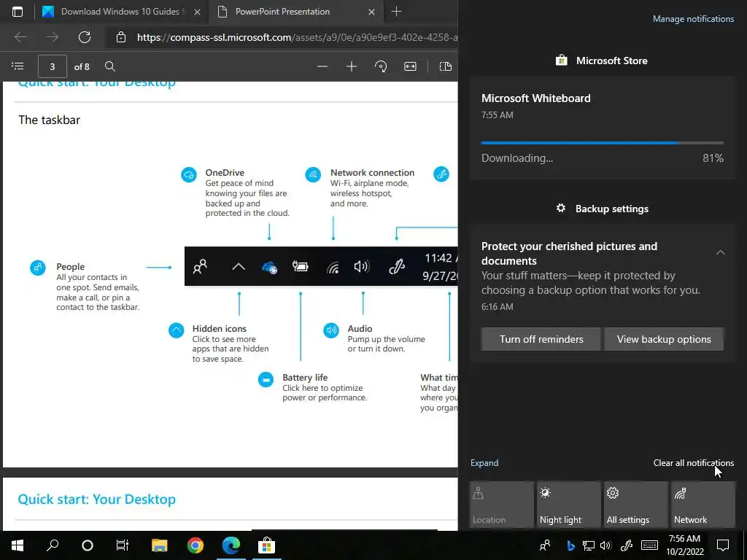Collapse the backup notification chevron
The image size is (747, 560).
click(720, 252)
